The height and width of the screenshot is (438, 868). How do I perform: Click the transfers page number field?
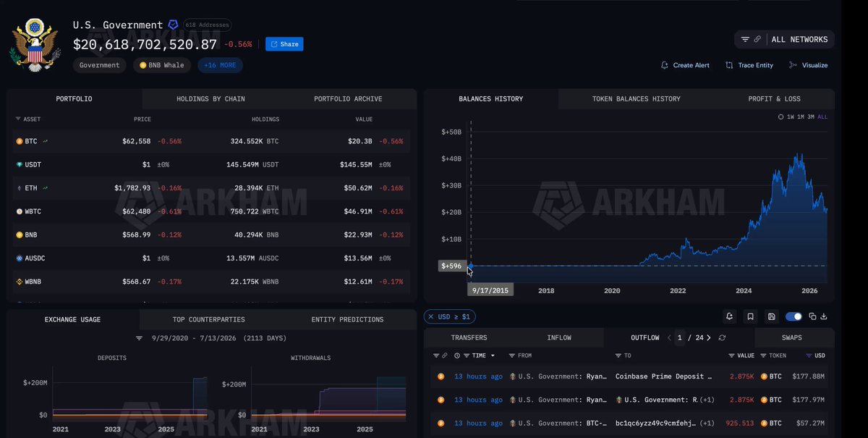[679, 338]
